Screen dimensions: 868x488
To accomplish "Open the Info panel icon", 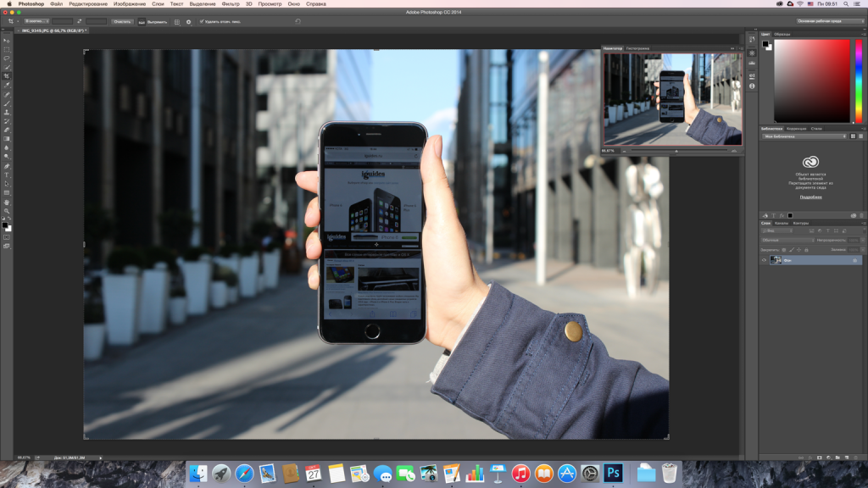I will coord(752,86).
